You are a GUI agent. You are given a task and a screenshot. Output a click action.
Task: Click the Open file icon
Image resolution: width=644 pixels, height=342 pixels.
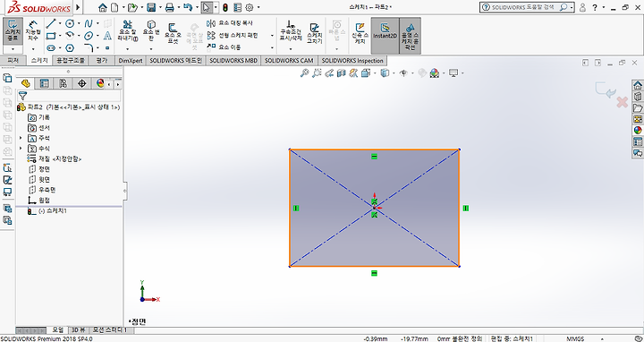pyautogui.click(x=132, y=7)
